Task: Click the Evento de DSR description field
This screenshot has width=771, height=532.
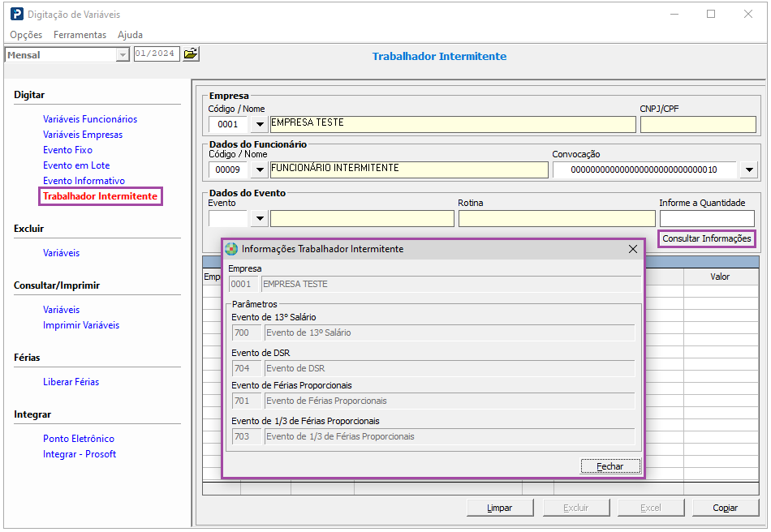Action: point(450,368)
